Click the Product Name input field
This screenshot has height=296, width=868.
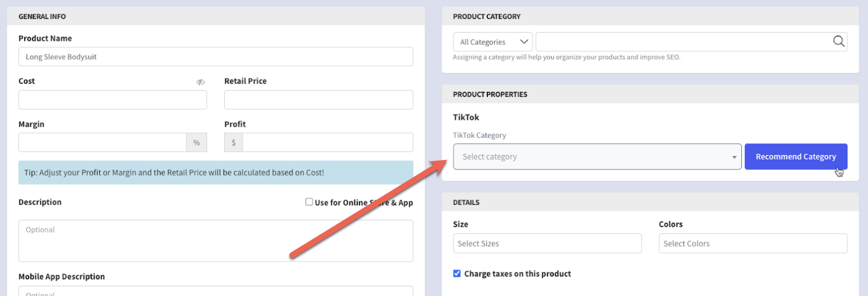(216, 57)
